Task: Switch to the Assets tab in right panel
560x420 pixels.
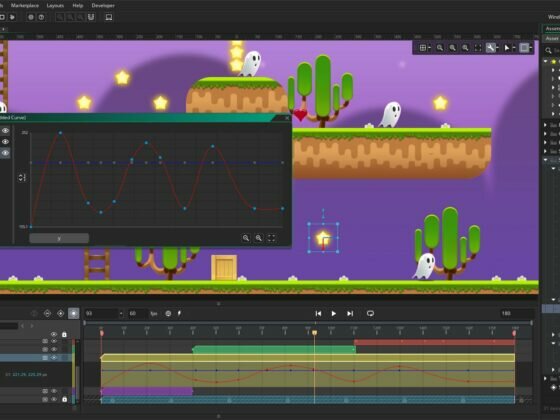Action: point(552,28)
